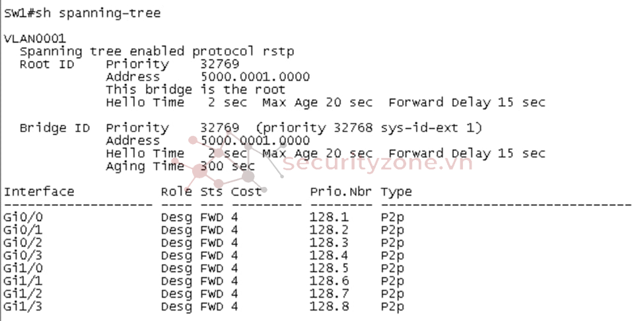Click the Gi1/3 interface name
The height and width of the screenshot is (321, 644).
point(22,306)
